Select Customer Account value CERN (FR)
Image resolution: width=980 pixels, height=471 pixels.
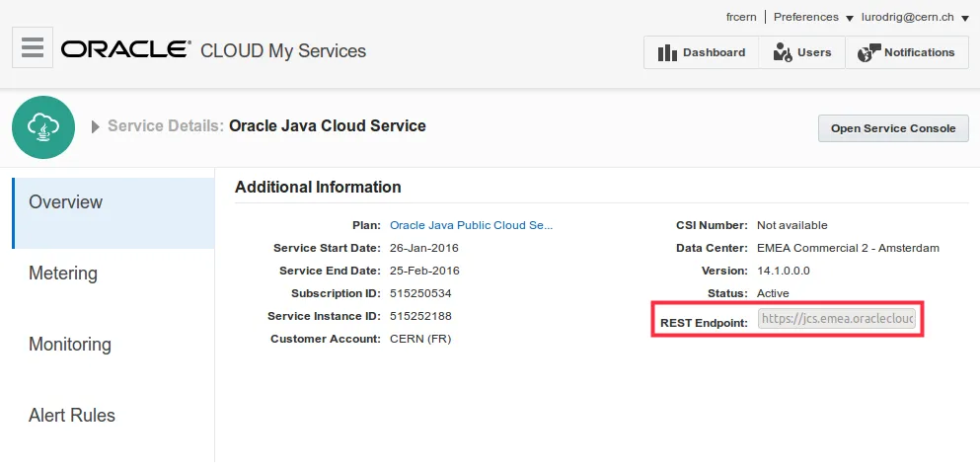click(x=420, y=339)
